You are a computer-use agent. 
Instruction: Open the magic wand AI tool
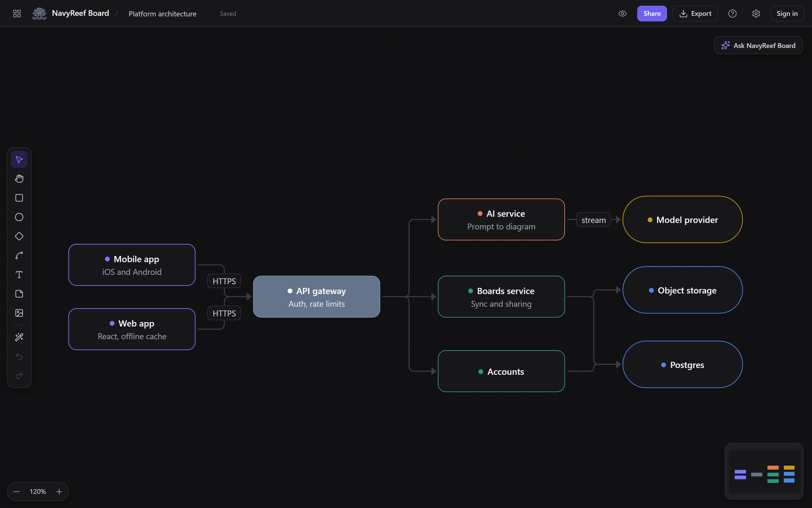point(19,337)
